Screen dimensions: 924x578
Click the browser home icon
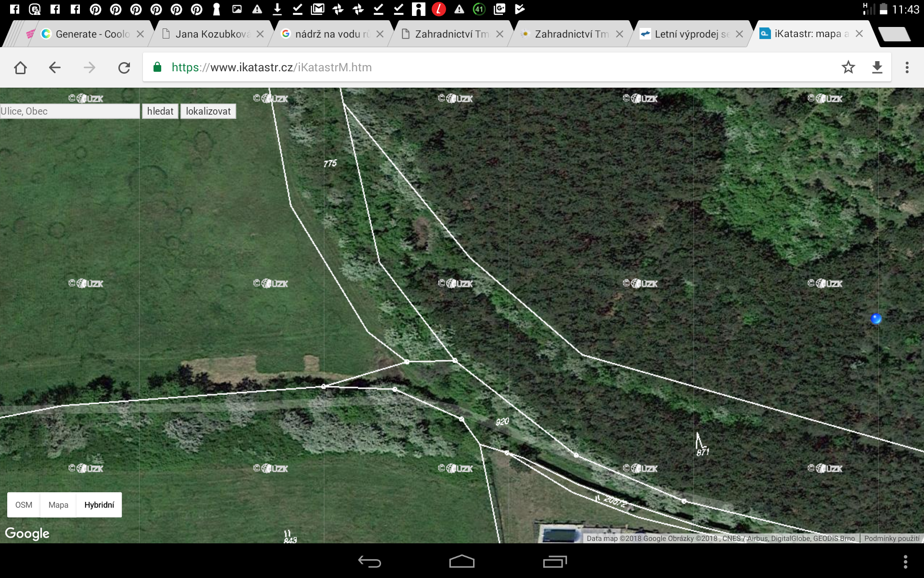coord(20,67)
